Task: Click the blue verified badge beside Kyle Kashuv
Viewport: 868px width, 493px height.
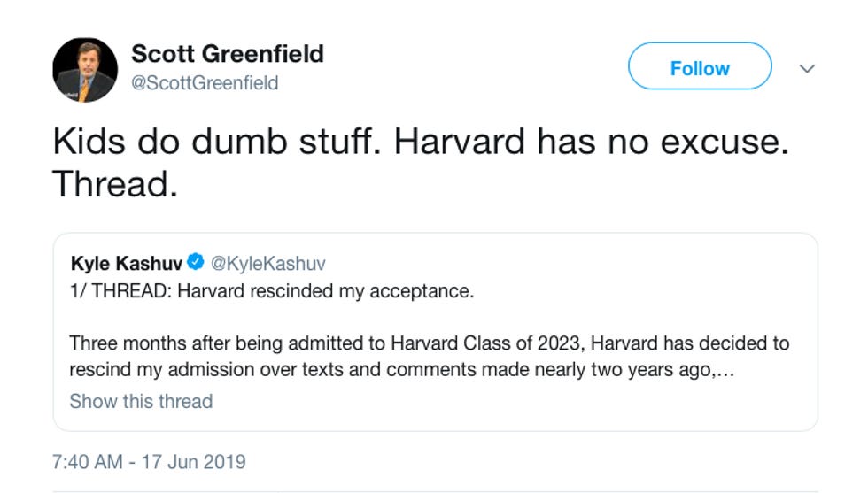Action: coord(196,263)
